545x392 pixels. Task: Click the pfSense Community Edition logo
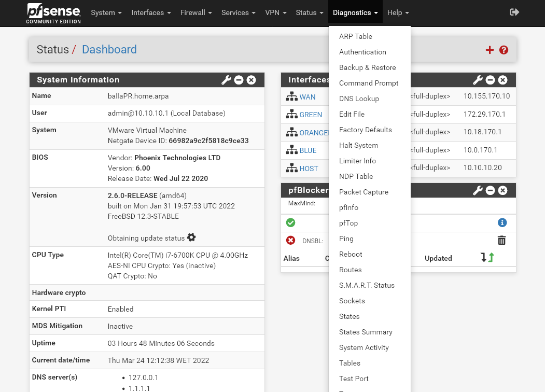54,13
